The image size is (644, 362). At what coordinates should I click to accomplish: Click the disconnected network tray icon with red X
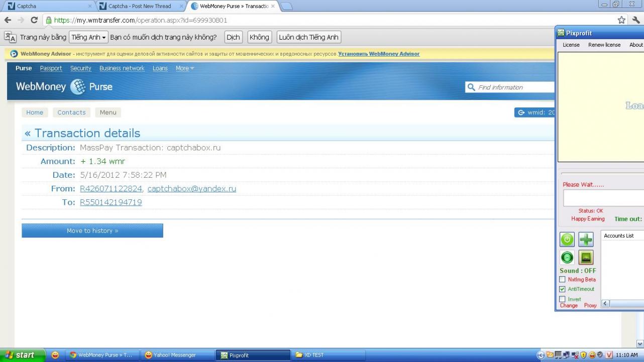point(575,355)
